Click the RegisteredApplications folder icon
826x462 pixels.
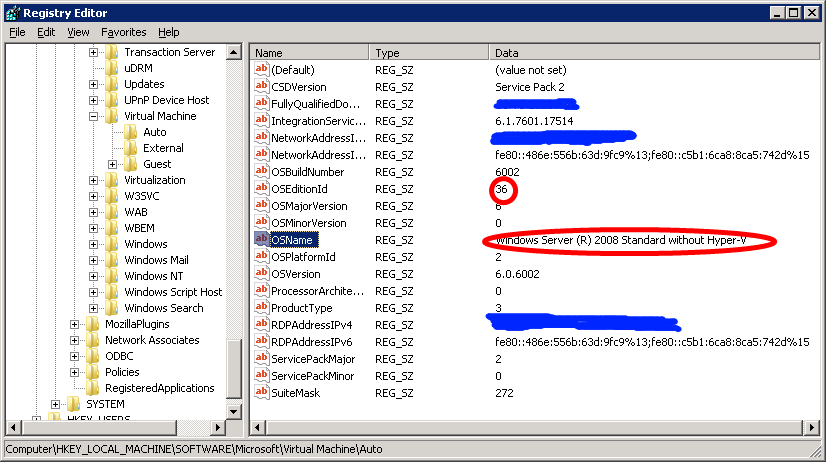tap(93, 388)
